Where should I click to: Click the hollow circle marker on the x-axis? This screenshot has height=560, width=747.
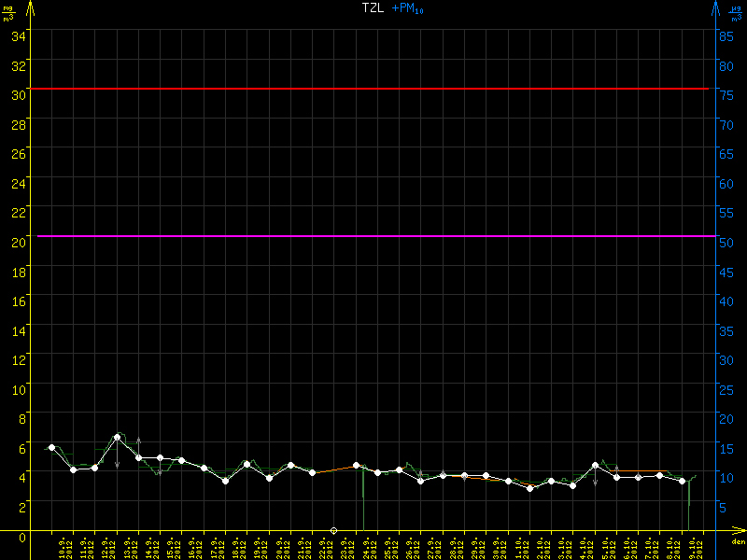click(333, 530)
